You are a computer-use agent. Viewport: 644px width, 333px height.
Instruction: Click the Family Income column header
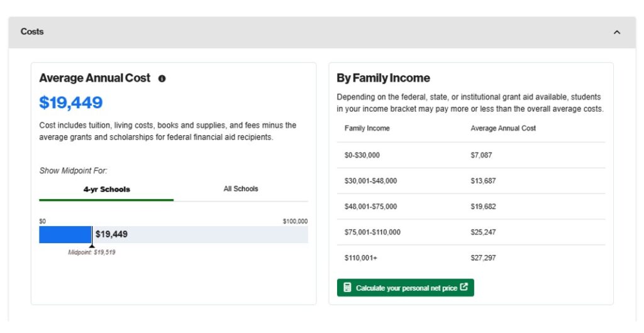pyautogui.click(x=367, y=128)
